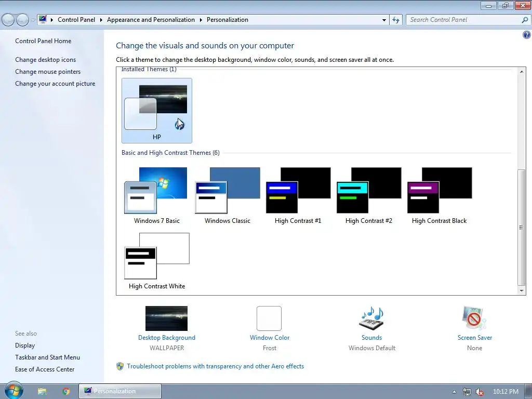This screenshot has width=532, height=399.
Task: Click the search magnifier icon
Action: (x=525, y=20)
